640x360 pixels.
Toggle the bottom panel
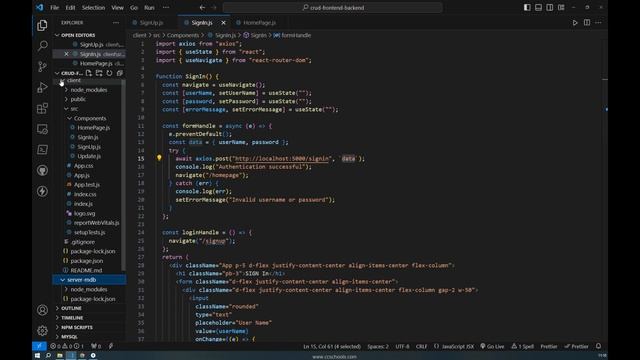538,7
